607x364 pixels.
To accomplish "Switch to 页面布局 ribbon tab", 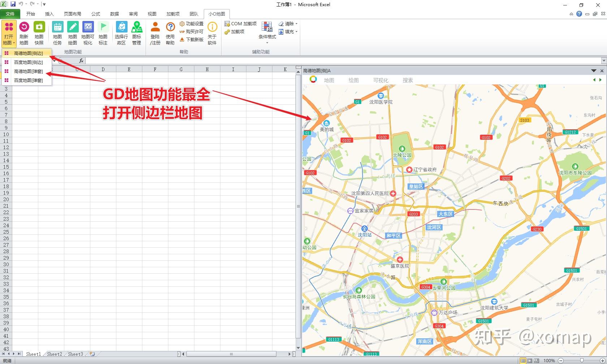I will click(x=72, y=14).
